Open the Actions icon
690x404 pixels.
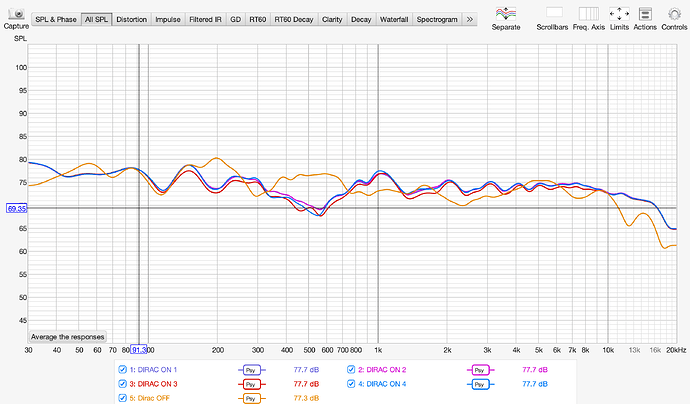pyautogui.click(x=645, y=14)
